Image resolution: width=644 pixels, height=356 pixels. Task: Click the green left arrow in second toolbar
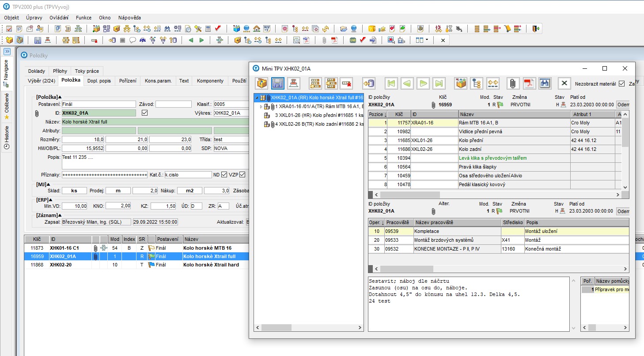tap(191, 40)
